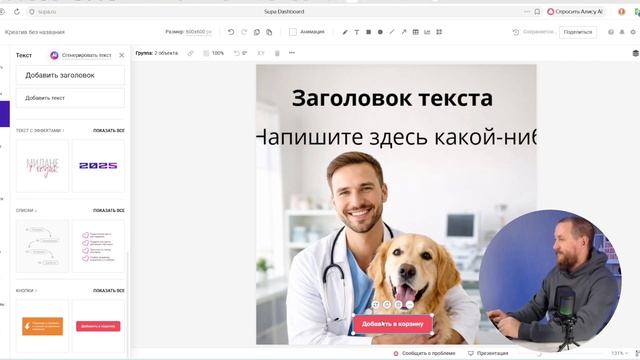
Task: Copy the selected object with the copy icon
Action: pyautogui.click(x=257, y=32)
